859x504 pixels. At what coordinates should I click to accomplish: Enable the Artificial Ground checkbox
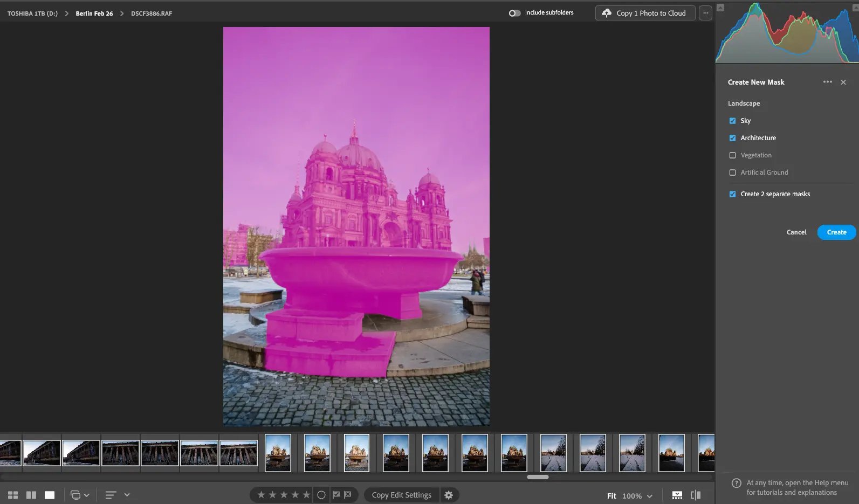coord(732,172)
